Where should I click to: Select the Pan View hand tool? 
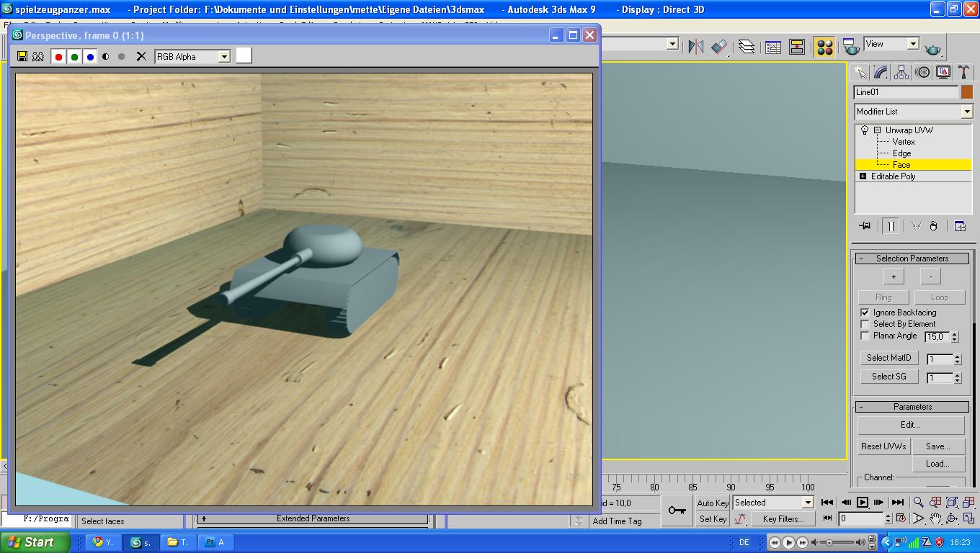pos(935,518)
